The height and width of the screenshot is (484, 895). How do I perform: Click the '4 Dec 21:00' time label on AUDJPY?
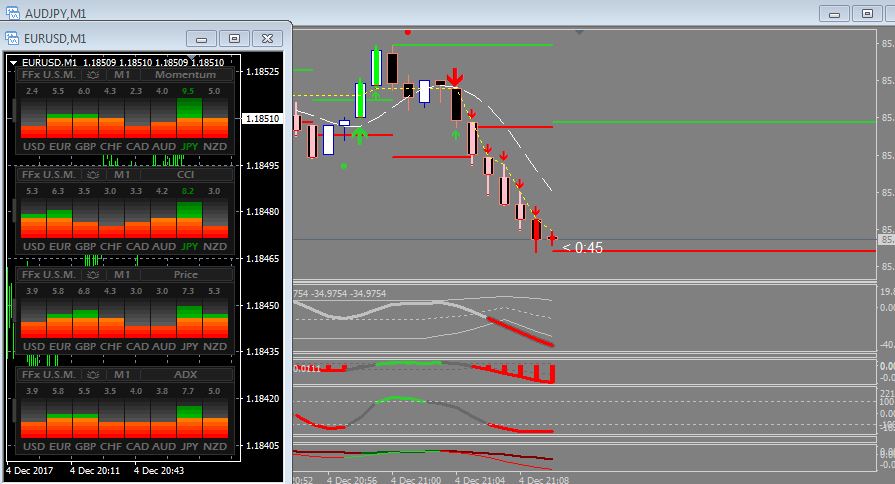point(416,480)
